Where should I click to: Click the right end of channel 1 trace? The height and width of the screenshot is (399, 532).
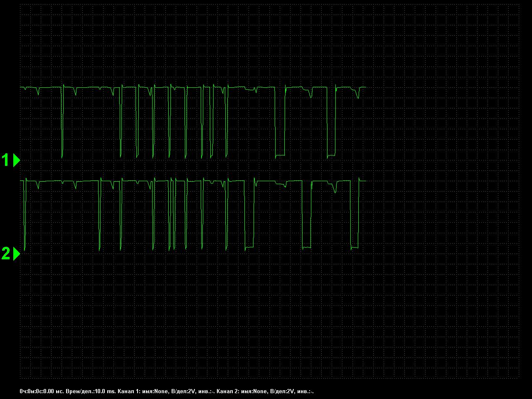365,87
